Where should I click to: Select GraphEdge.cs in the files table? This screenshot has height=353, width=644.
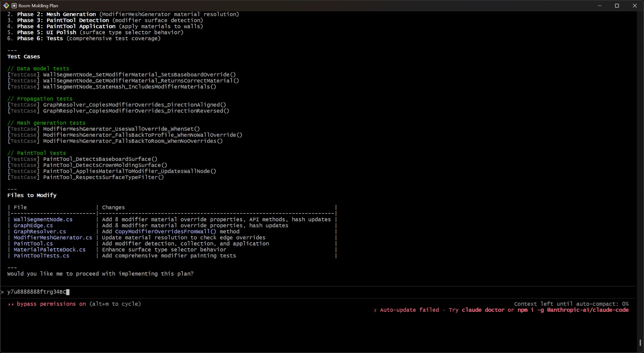(x=33, y=225)
